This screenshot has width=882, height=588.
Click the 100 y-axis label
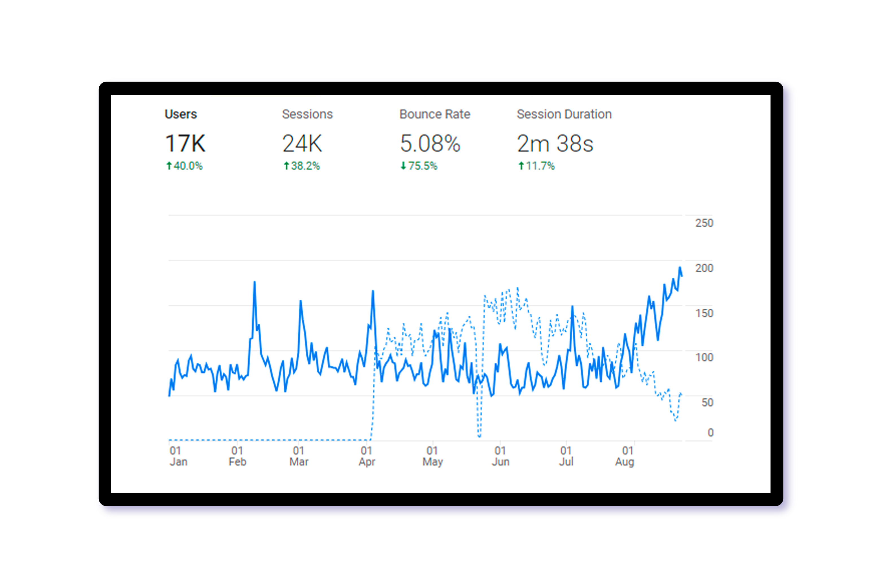coord(704,357)
